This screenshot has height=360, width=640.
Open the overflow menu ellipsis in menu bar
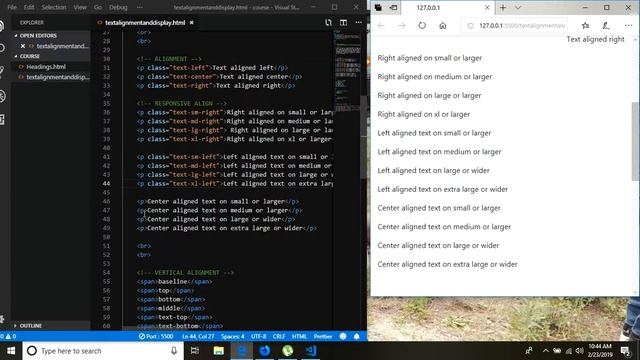tap(140, 7)
